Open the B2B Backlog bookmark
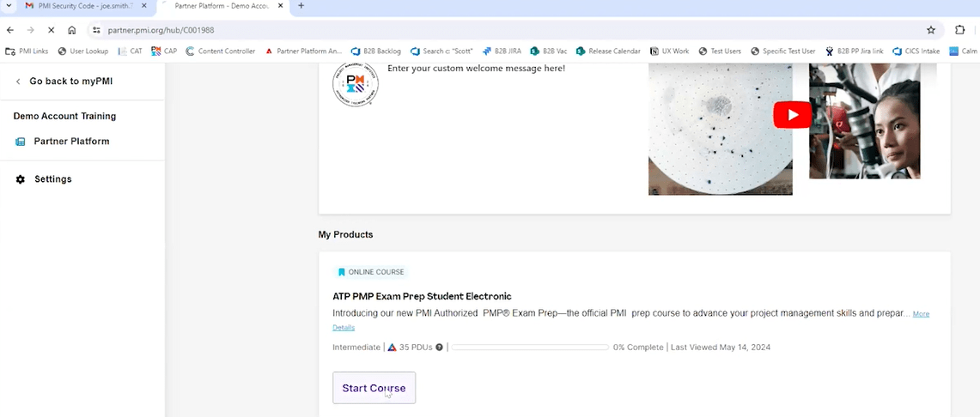 (376, 51)
